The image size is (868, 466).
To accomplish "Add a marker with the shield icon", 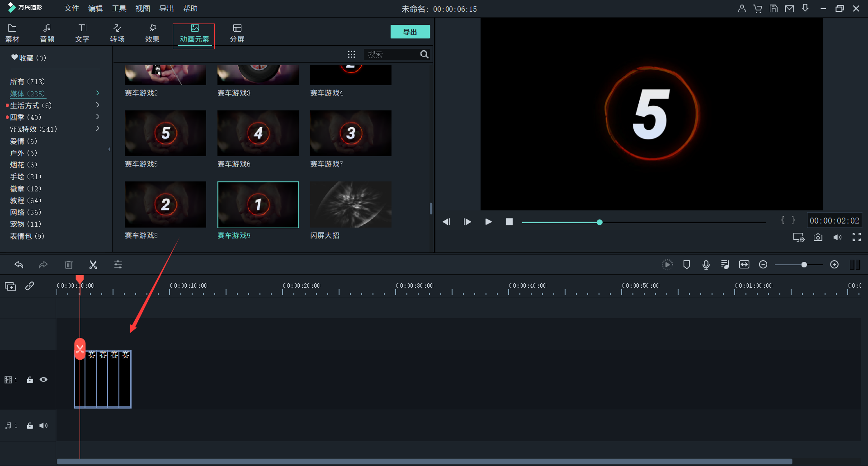I will click(x=686, y=265).
